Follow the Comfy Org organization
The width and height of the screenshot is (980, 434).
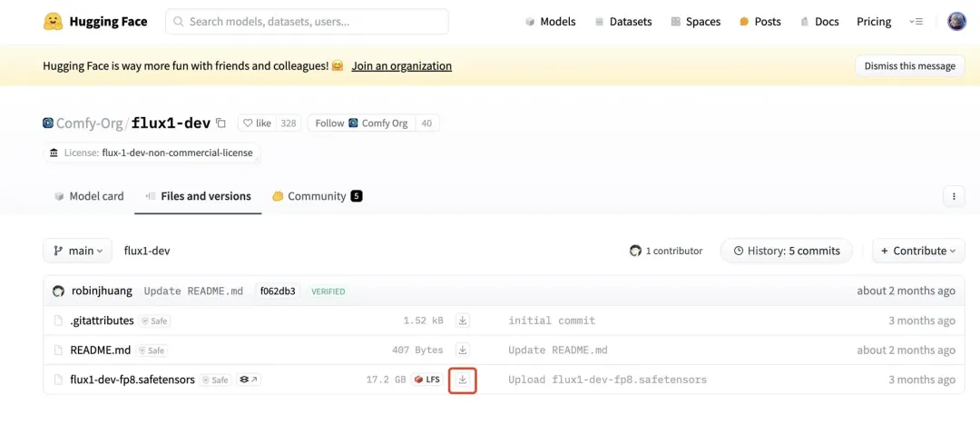[x=361, y=123]
